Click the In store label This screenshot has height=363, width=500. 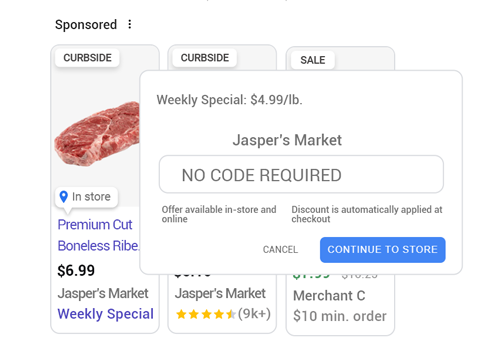pyautogui.click(x=91, y=197)
